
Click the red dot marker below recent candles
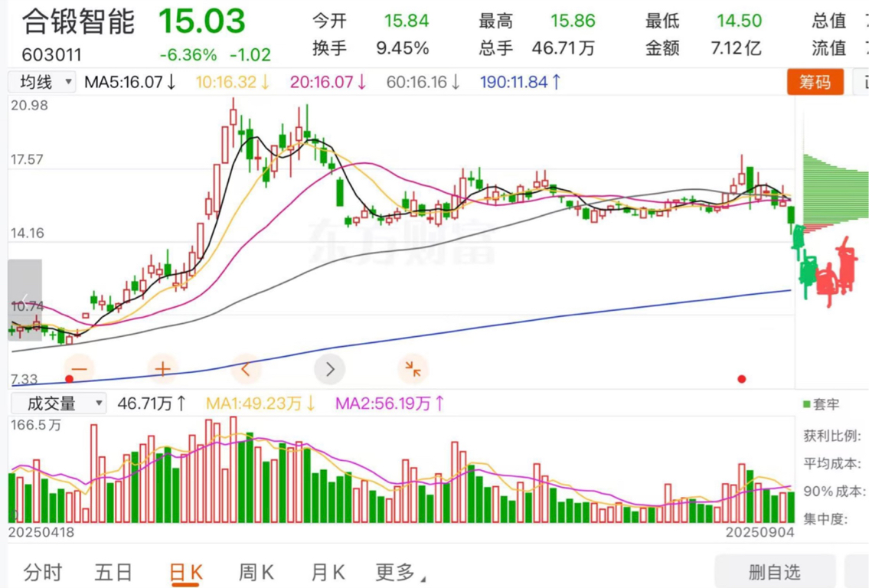click(x=742, y=379)
